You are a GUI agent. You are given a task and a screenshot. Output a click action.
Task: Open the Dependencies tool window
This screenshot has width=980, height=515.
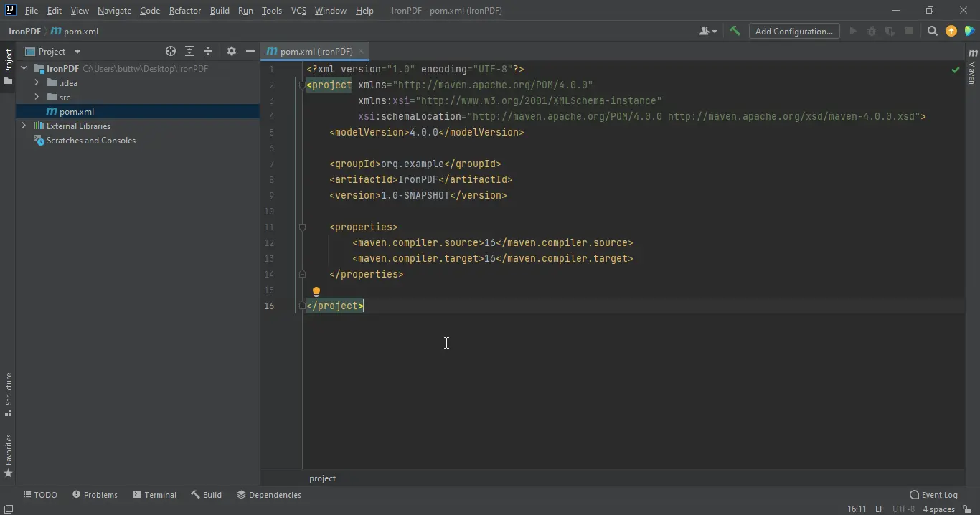pyautogui.click(x=269, y=495)
